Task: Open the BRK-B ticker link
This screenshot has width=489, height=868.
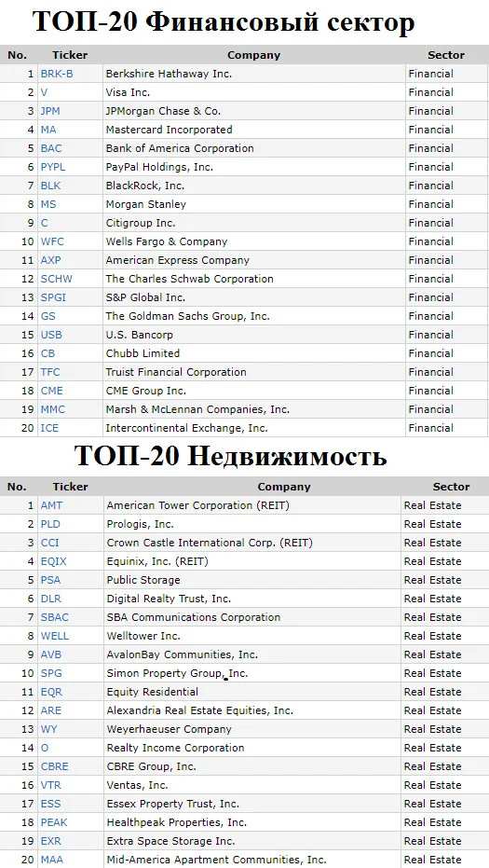Action: (57, 74)
